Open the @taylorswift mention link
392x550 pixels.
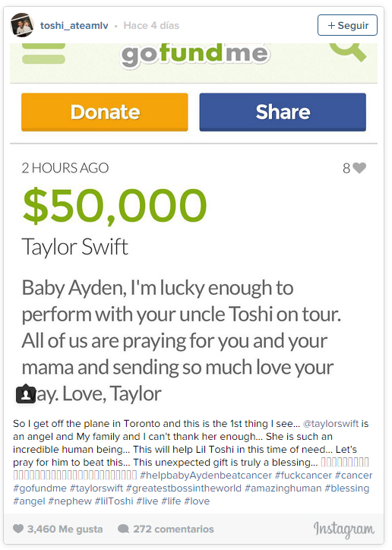330,424
